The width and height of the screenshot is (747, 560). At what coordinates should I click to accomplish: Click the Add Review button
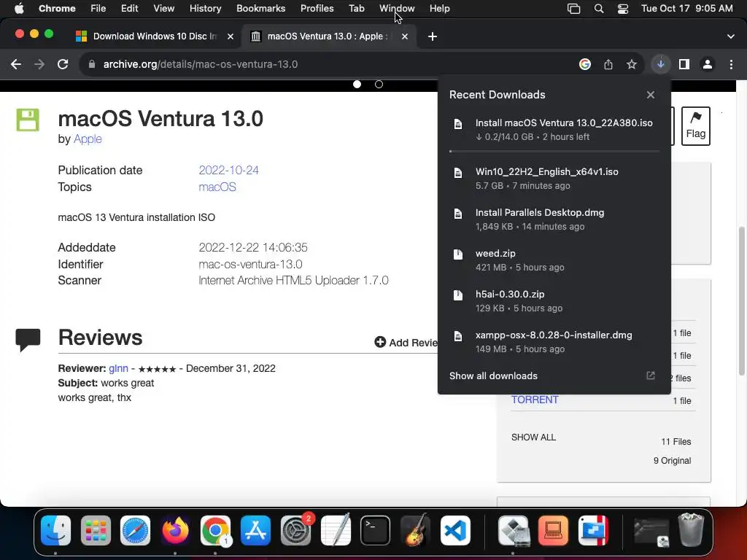(x=406, y=343)
